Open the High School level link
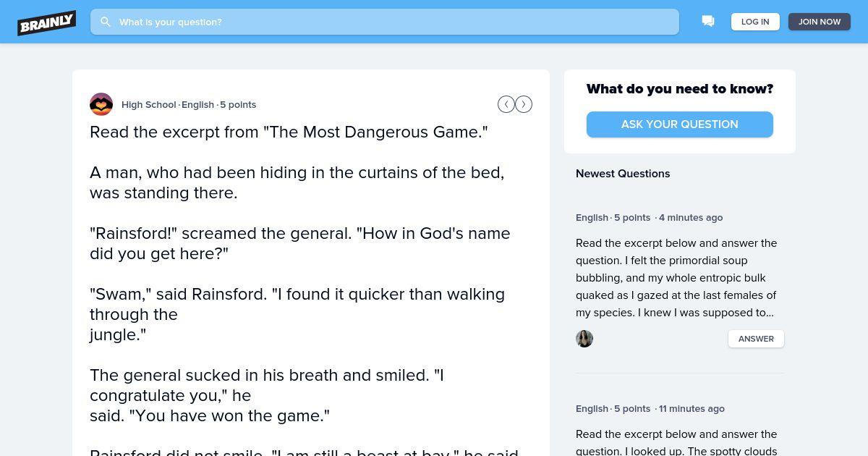 [x=149, y=104]
